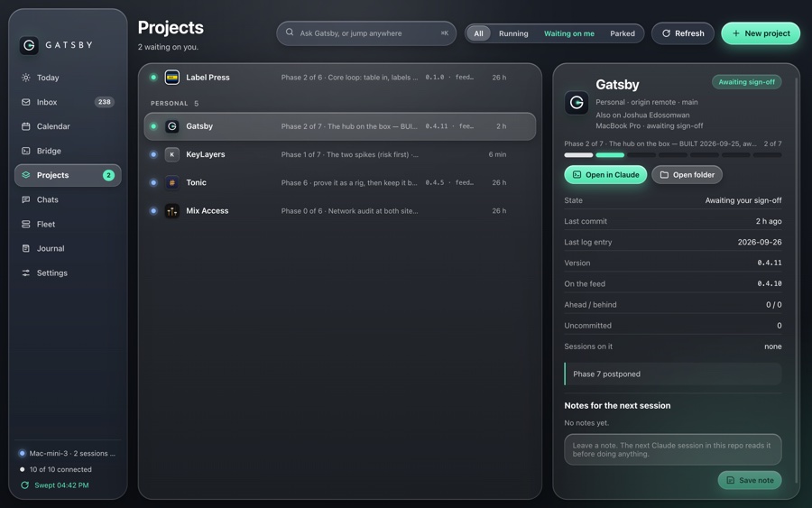Click the Mac-mini-3 sessions status
The height and width of the screenshot is (508, 812).
[x=68, y=453]
